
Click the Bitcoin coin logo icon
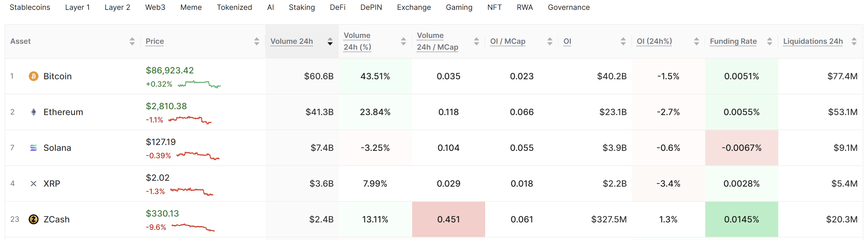click(x=33, y=76)
